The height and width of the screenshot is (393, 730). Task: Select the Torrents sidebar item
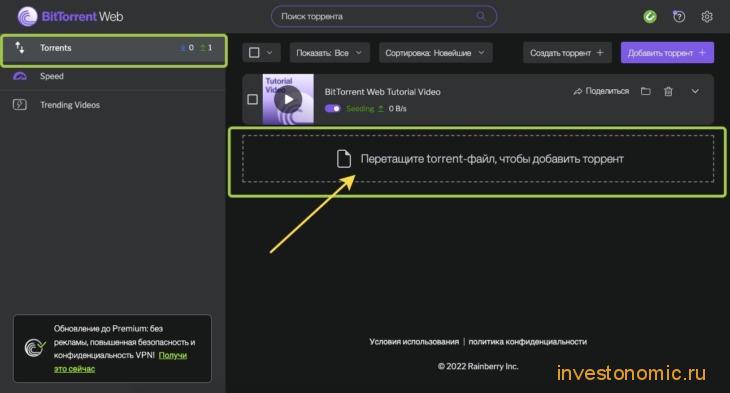tap(114, 48)
